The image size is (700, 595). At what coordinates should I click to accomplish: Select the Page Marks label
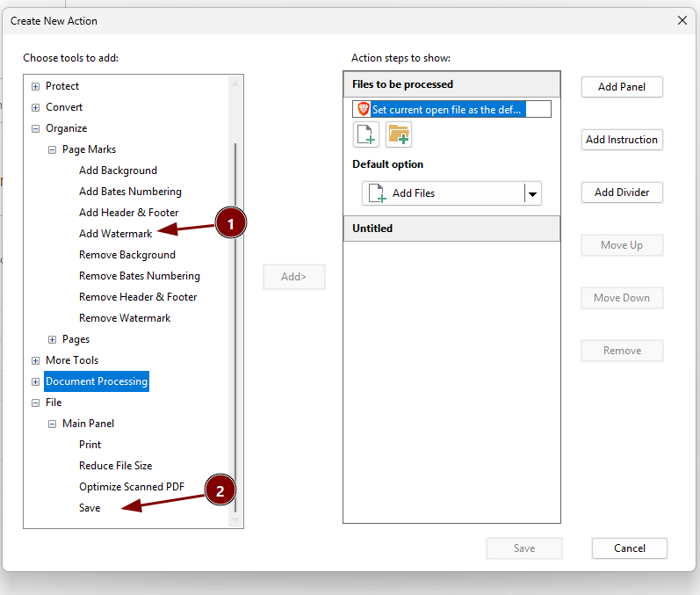[89, 149]
